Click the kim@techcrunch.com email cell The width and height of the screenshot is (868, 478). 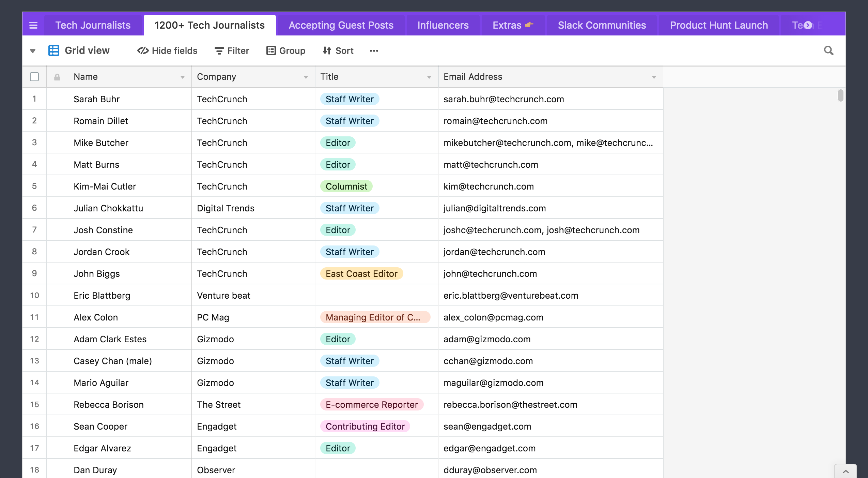coord(551,186)
